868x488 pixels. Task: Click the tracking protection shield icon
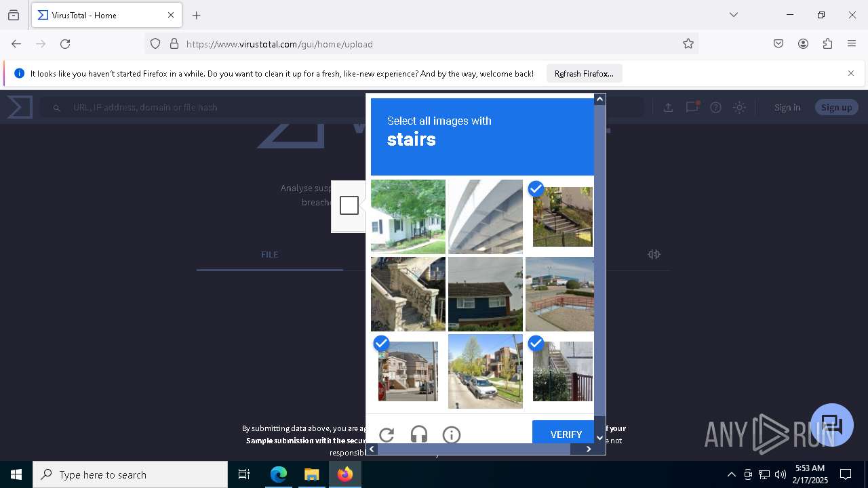[x=155, y=44]
